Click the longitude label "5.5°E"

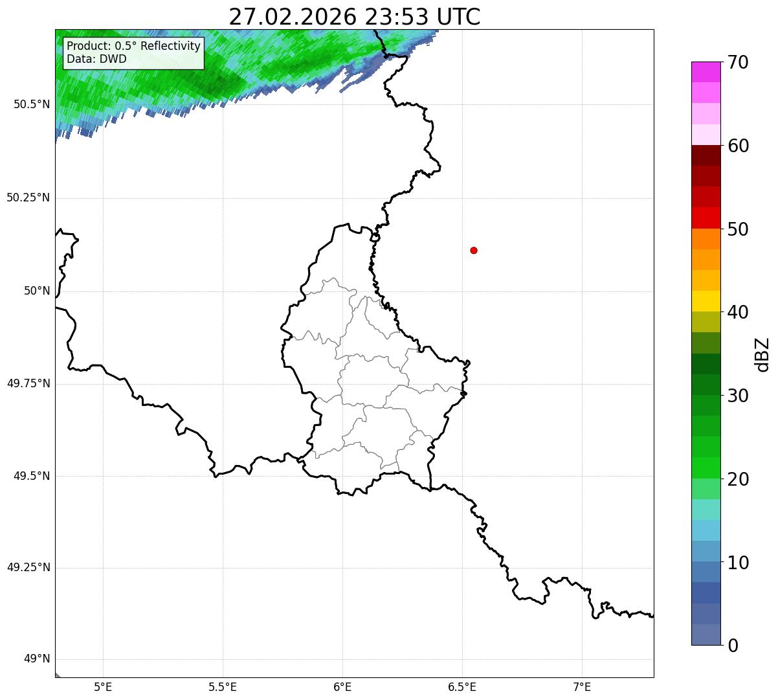223,687
